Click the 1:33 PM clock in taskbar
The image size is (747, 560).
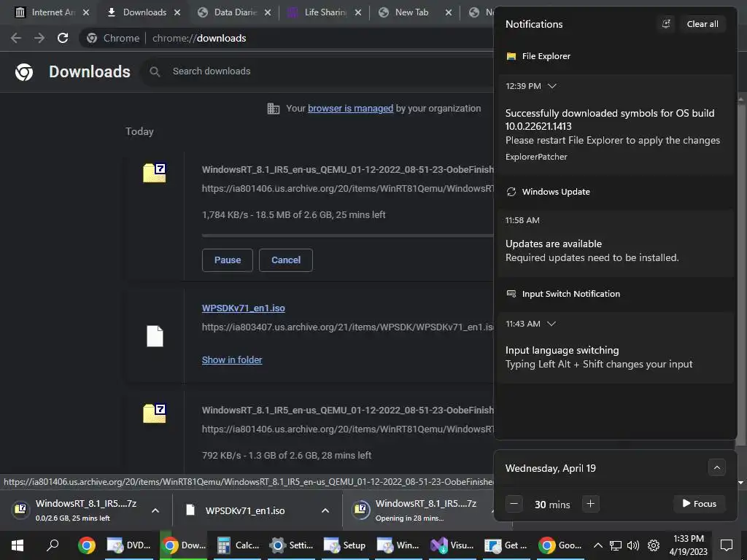(x=689, y=545)
